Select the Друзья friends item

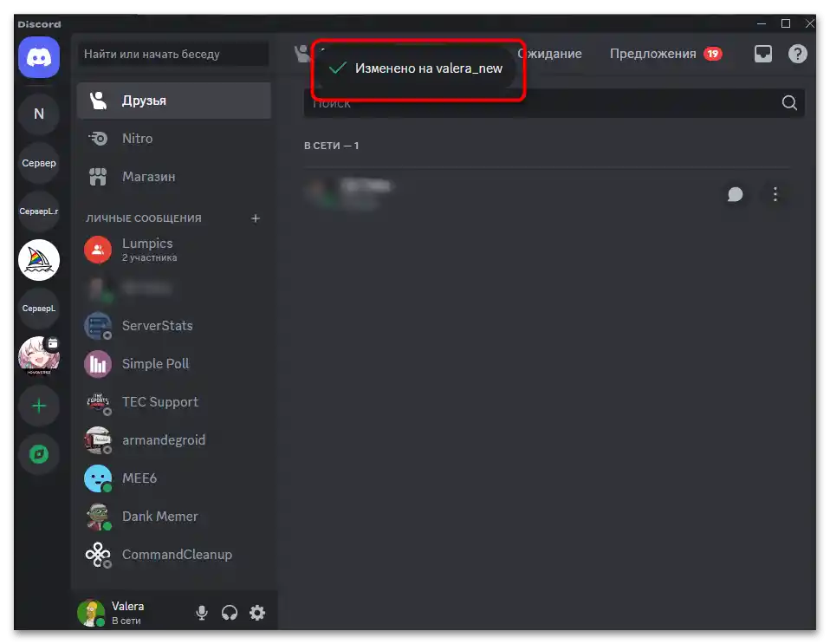pos(173,101)
